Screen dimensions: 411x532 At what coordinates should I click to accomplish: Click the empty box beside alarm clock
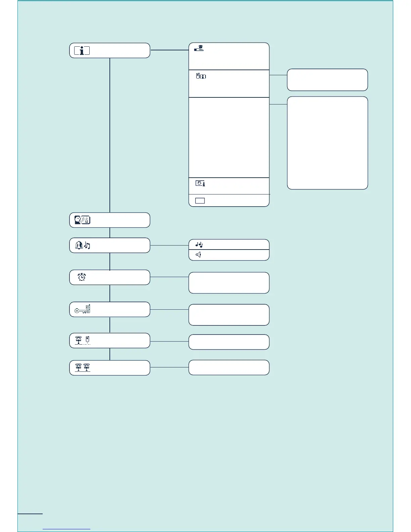229,283
